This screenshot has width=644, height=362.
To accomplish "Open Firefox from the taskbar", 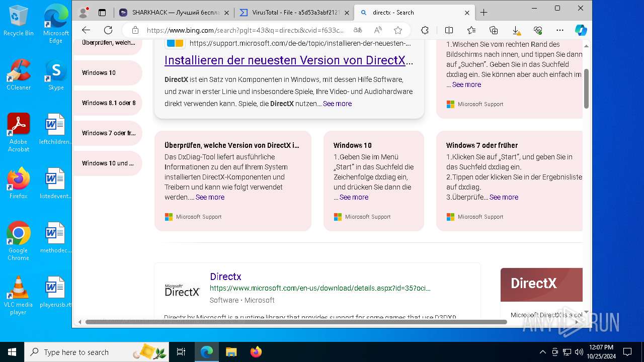I will [256, 352].
